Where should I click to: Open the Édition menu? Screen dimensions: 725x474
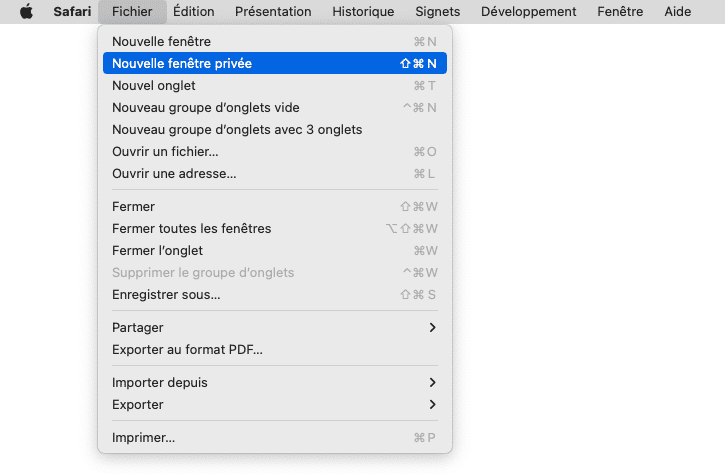(x=194, y=12)
